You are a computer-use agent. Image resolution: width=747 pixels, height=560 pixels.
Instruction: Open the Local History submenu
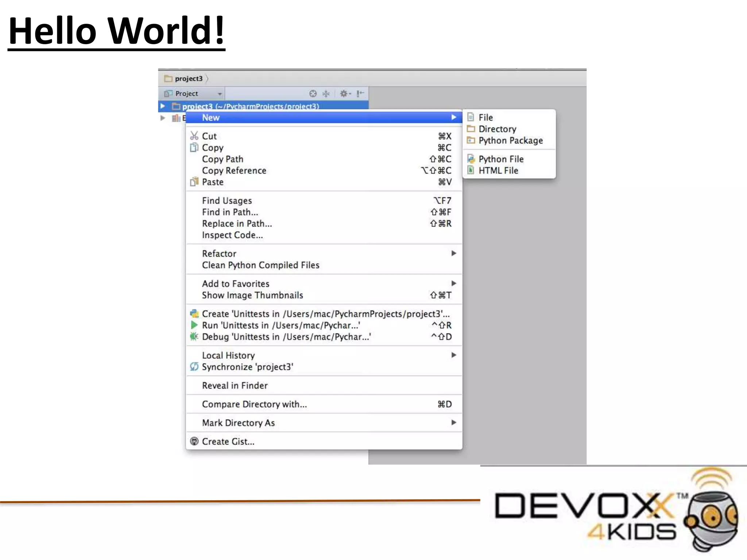coord(228,355)
